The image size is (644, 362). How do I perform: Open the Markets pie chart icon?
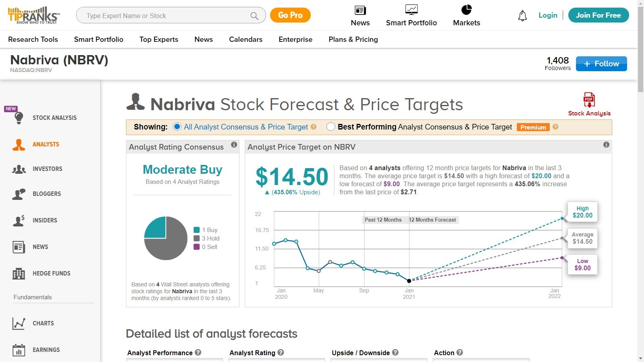[x=466, y=10]
